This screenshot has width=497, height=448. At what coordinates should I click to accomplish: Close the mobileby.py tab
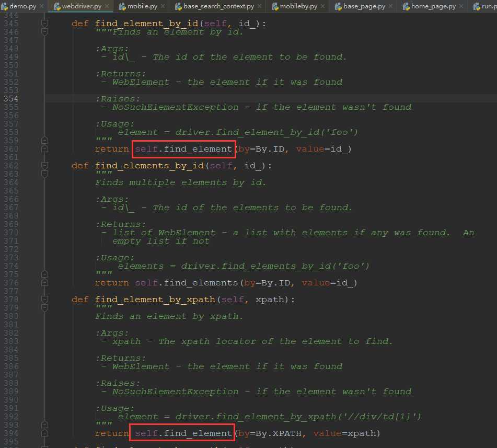322,6
